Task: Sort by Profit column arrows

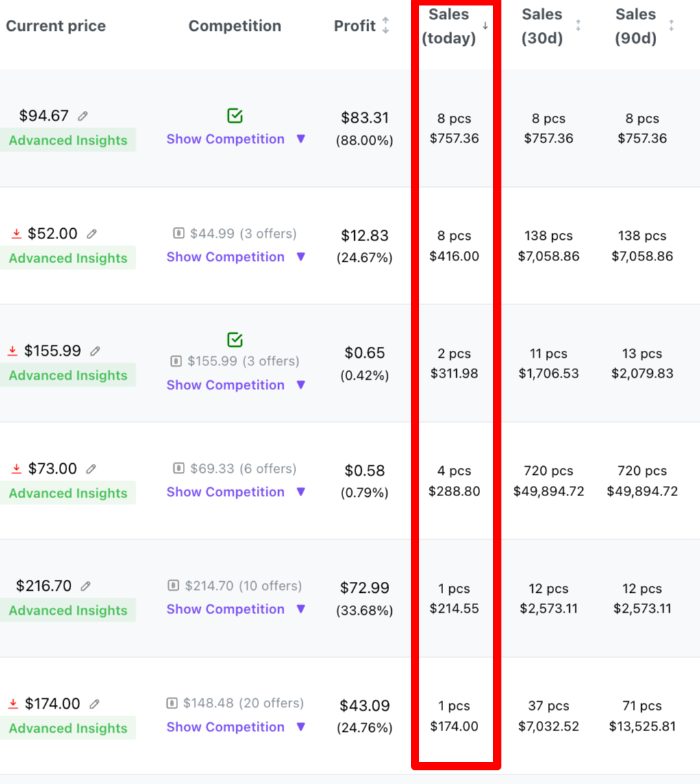Action: click(386, 25)
